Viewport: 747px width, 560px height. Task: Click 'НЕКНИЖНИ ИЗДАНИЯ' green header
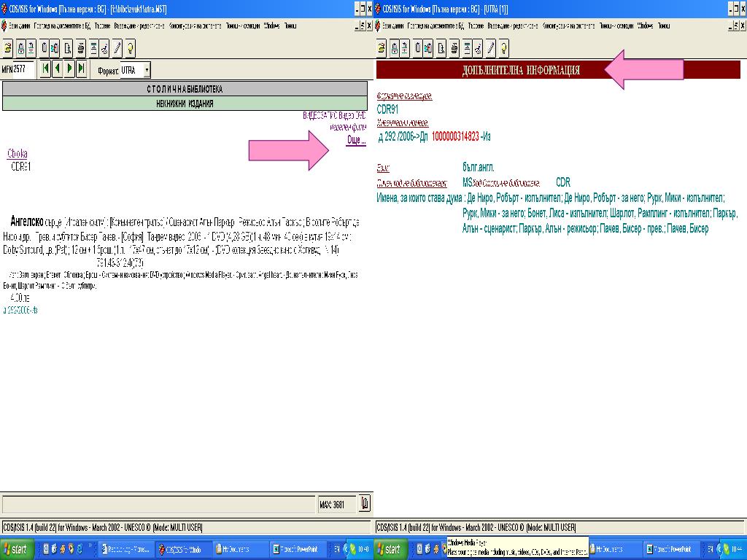pos(185,104)
